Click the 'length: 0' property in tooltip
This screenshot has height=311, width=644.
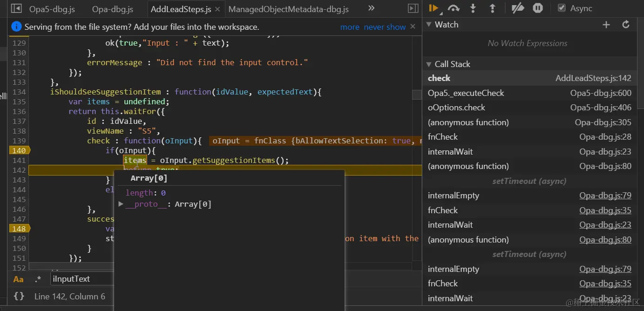click(x=145, y=193)
